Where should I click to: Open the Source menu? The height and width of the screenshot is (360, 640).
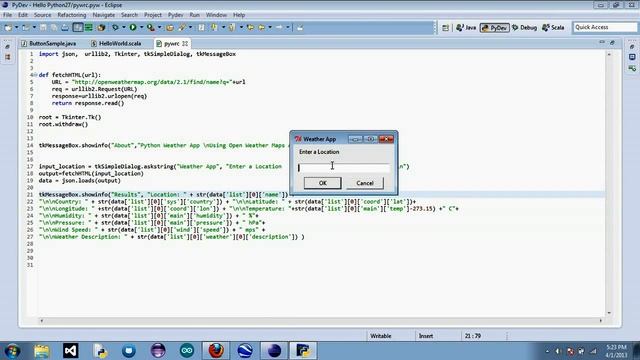pyautogui.click(x=42, y=15)
